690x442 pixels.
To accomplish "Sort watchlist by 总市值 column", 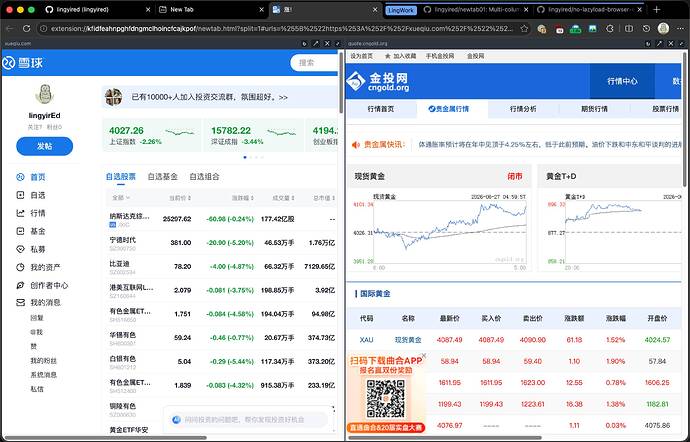I will point(324,198).
